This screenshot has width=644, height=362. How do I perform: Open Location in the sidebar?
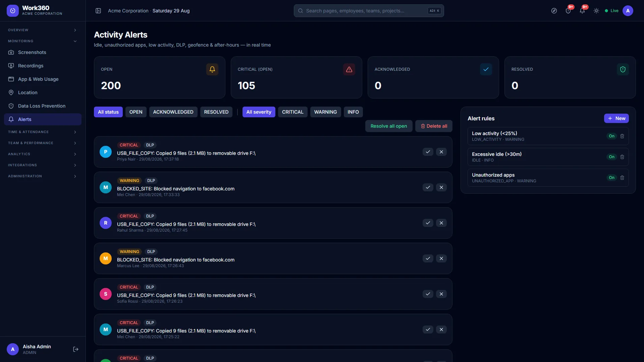coord(43,93)
